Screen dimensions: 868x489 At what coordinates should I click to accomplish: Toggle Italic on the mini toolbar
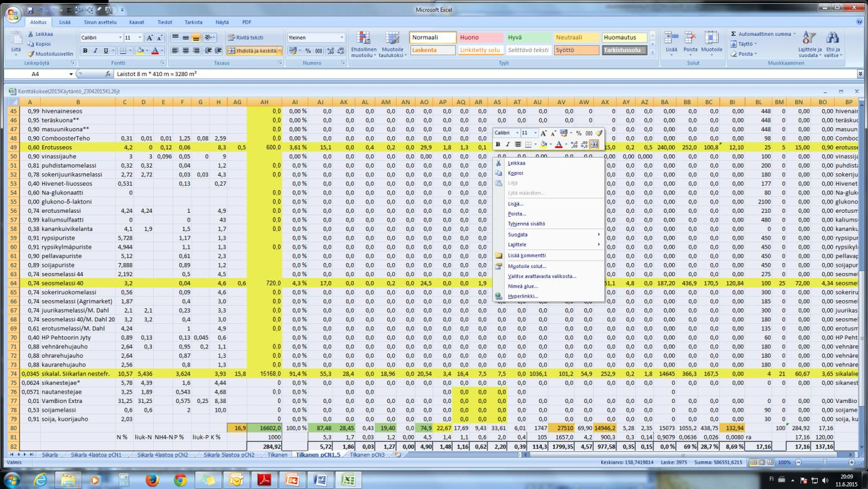508,144
